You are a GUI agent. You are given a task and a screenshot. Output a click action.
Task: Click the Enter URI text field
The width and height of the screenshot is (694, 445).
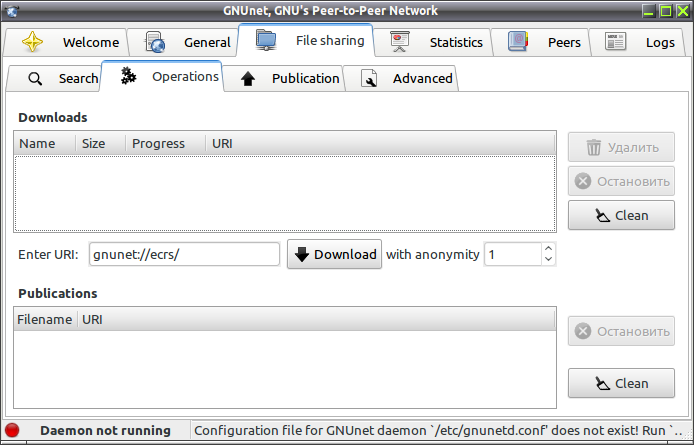(184, 254)
